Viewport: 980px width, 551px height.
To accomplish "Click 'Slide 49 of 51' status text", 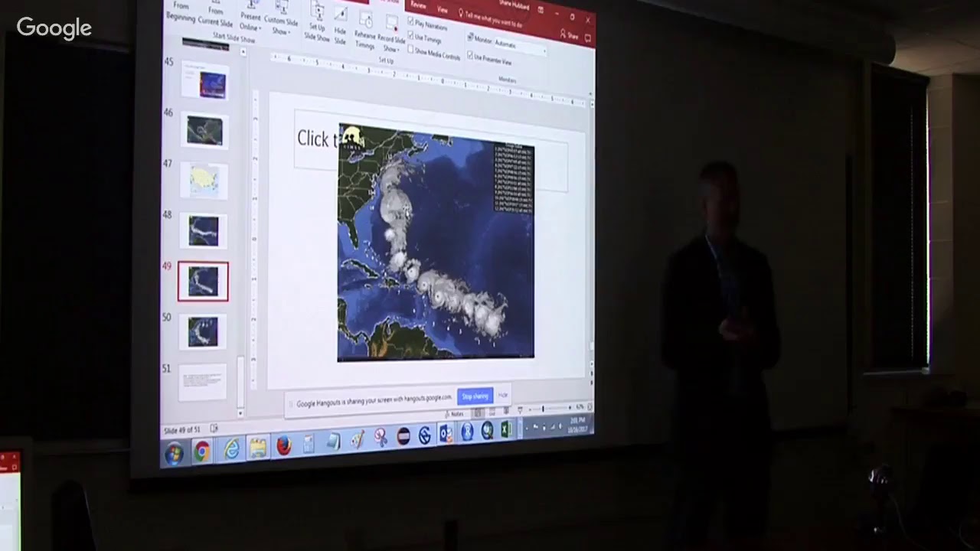I will tap(184, 430).
